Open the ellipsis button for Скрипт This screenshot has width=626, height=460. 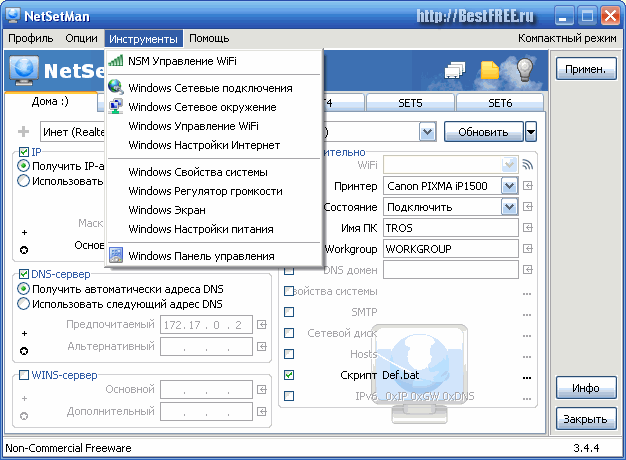pyautogui.click(x=527, y=377)
